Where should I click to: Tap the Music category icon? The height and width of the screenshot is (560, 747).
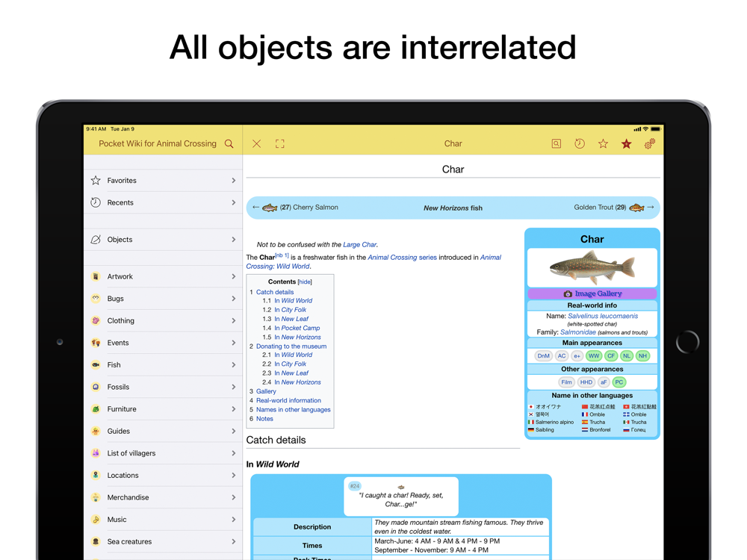pos(96,520)
